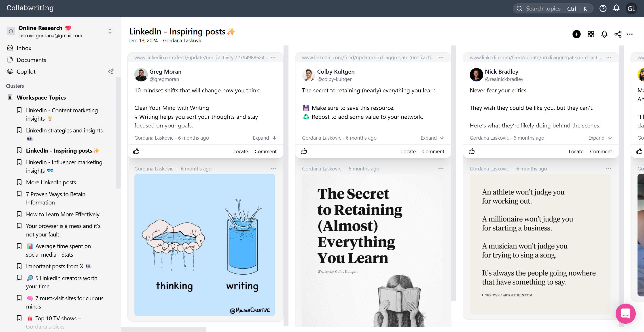This screenshot has width=644, height=332.
Task: Share this topic via share icon
Action: (x=618, y=34)
